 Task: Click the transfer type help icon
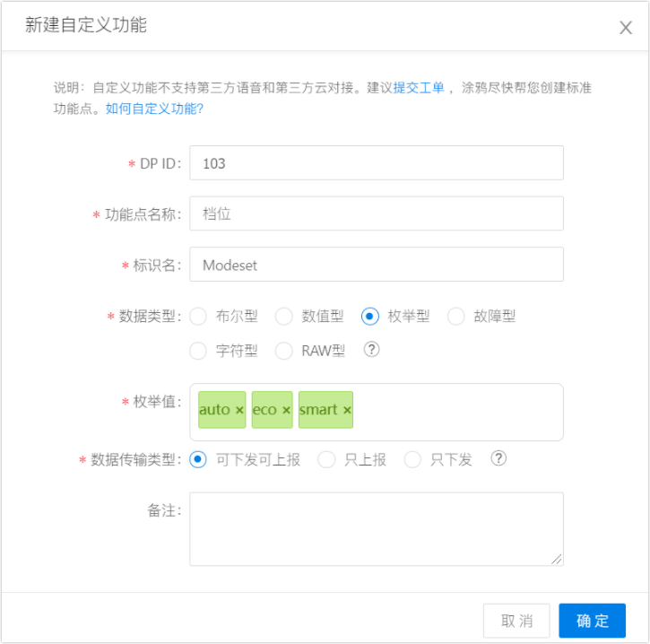click(x=498, y=458)
